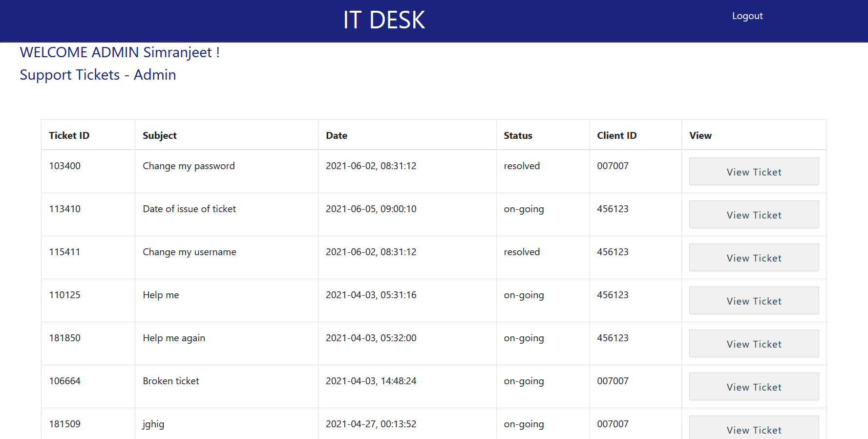View the Help me again ticket
The width and height of the screenshot is (868, 439).
[754, 344]
